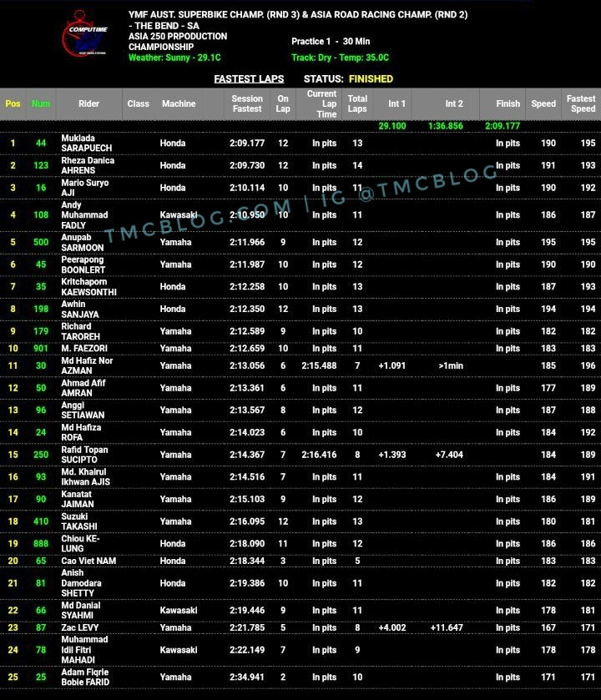The image size is (601, 700).
Task: Sort by the Pos column header
Action: click(13, 103)
